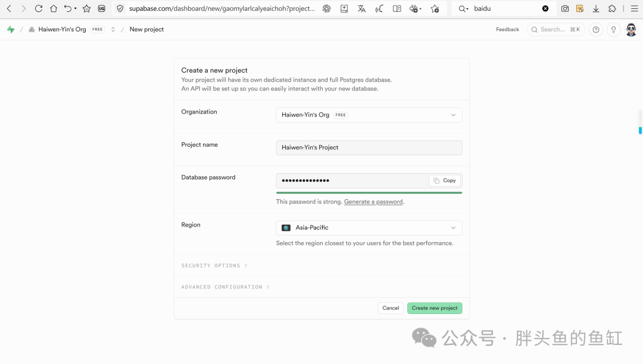Open the Region dropdown showing Asia-Pacific
This screenshot has width=643, height=364.
point(369,228)
